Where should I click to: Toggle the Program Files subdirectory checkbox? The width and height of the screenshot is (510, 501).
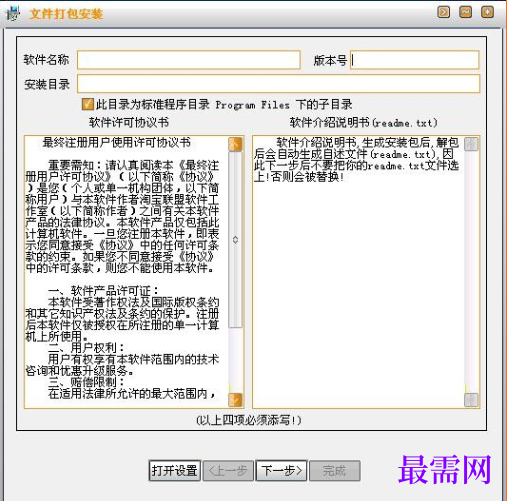coord(87,104)
